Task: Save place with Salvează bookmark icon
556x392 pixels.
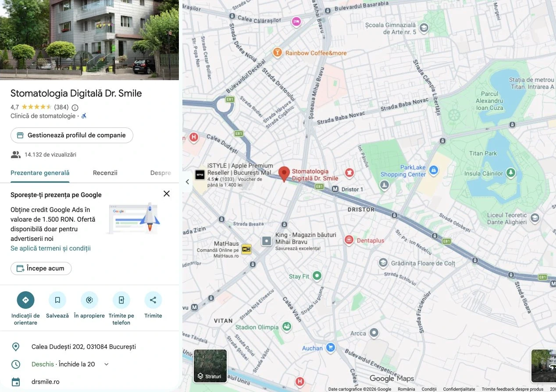Action: click(57, 300)
